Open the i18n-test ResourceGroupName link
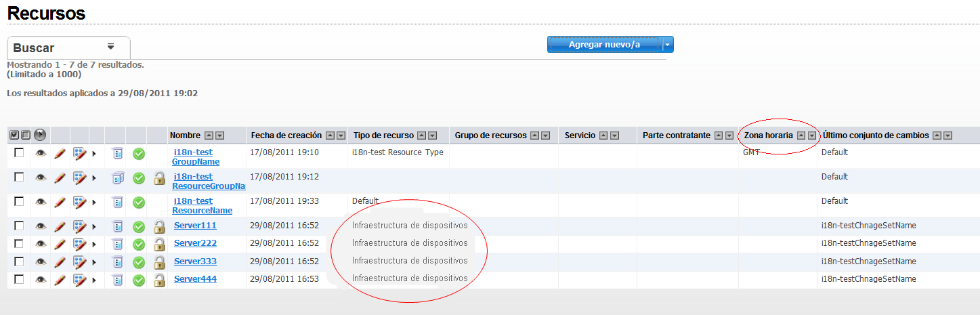The width and height of the screenshot is (980, 315). (x=209, y=181)
